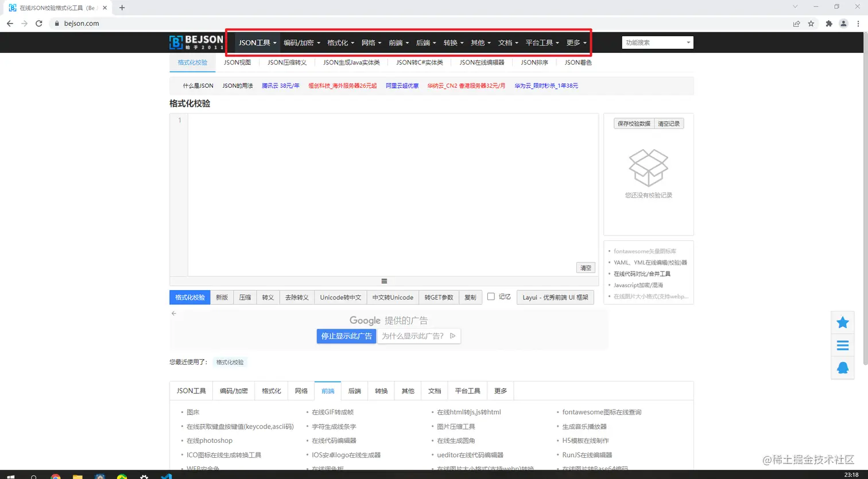Open a new browser tab with the plus
Image resolution: width=868 pixels, height=479 pixels.
pyautogui.click(x=122, y=8)
